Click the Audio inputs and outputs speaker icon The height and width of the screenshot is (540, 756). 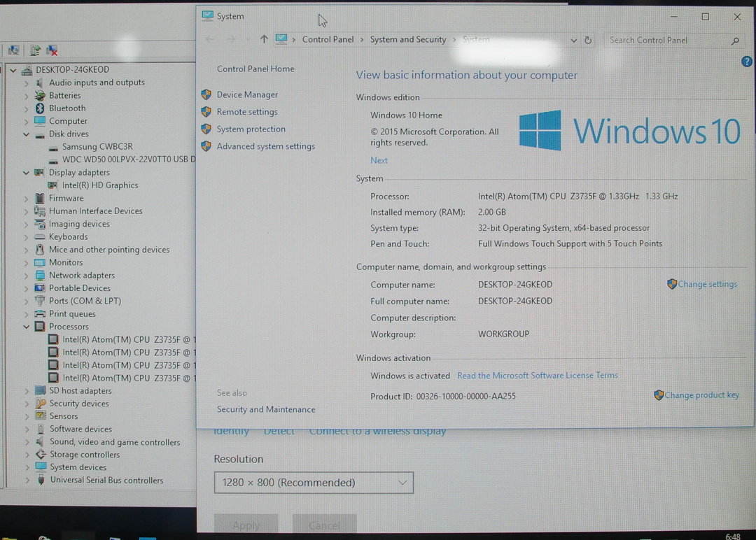40,83
